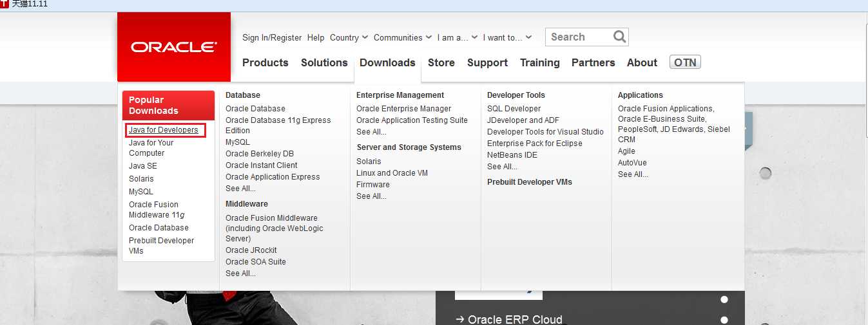Open the 'I want to...' dropdown
The height and width of the screenshot is (325, 868).
pyautogui.click(x=507, y=37)
